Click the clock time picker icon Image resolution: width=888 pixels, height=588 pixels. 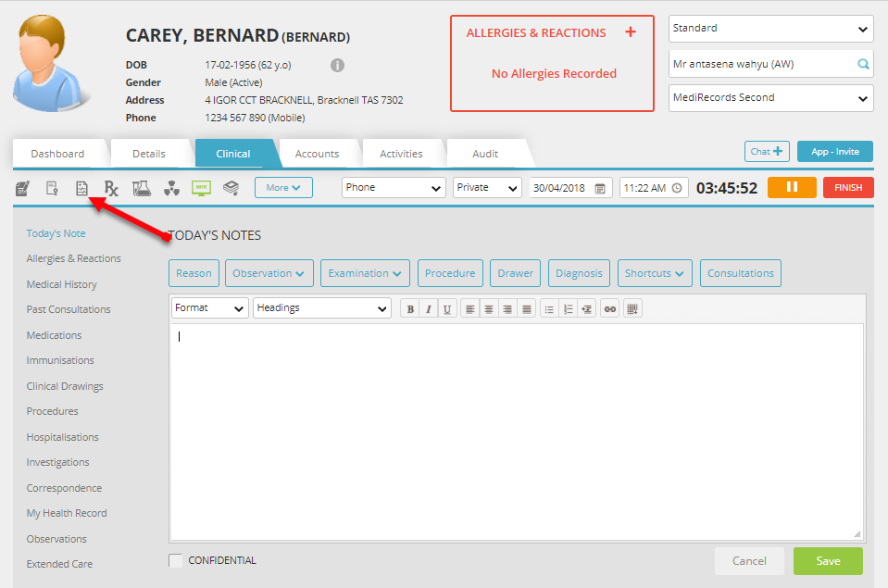[677, 188]
